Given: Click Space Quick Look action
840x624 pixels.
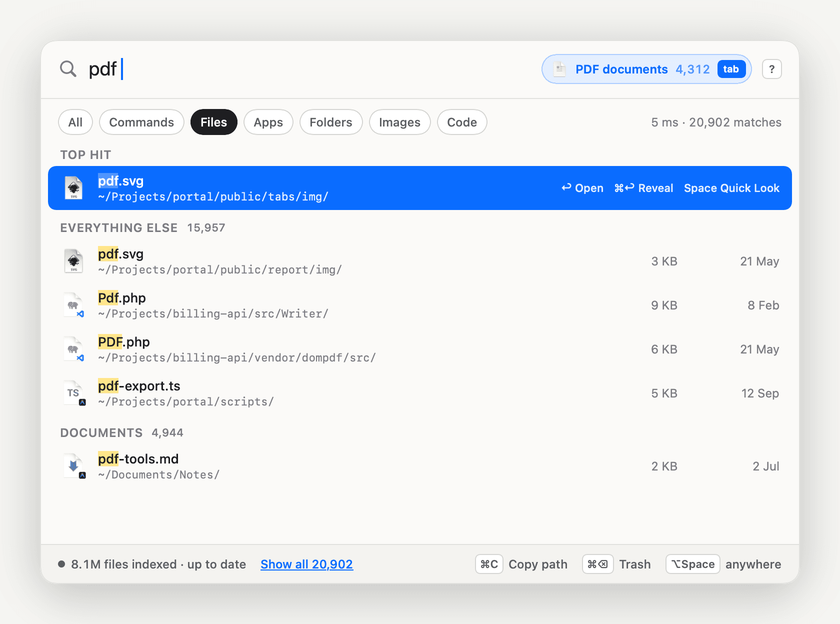Looking at the screenshot, I should [731, 188].
